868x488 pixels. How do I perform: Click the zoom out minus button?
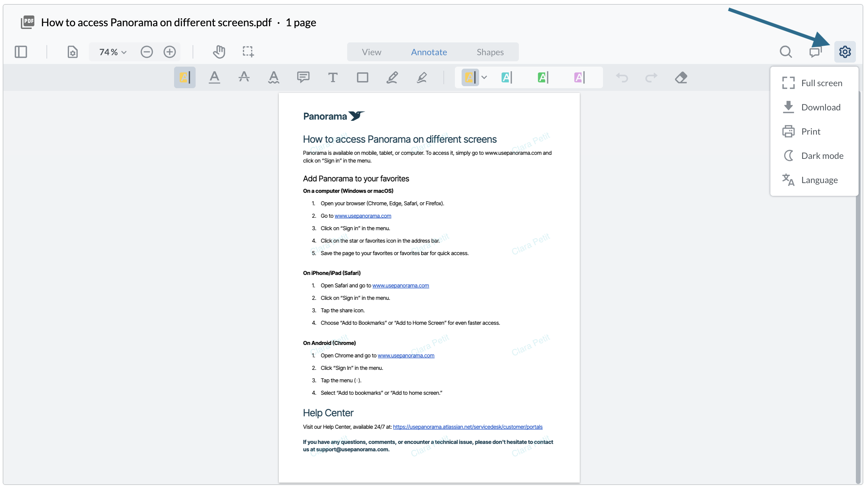146,52
